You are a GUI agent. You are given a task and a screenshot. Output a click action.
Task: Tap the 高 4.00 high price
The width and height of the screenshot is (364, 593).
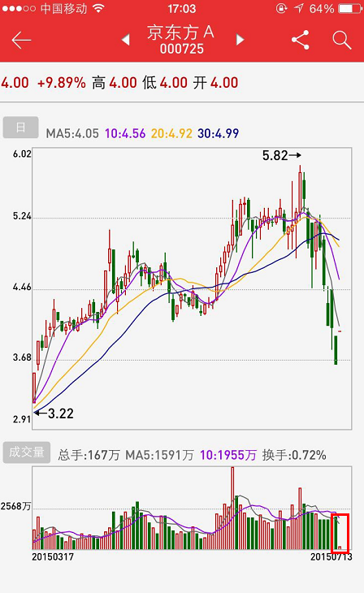pos(115,82)
